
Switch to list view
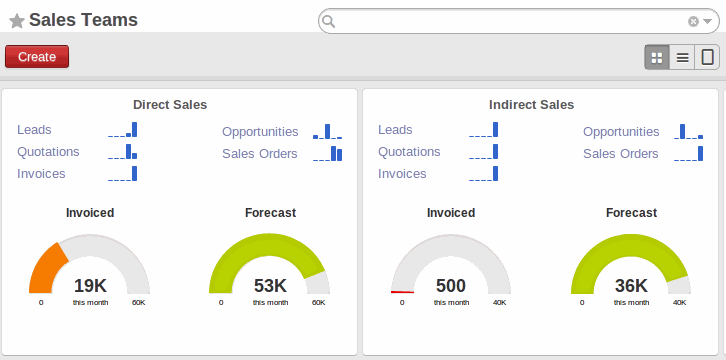click(x=682, y=57)
